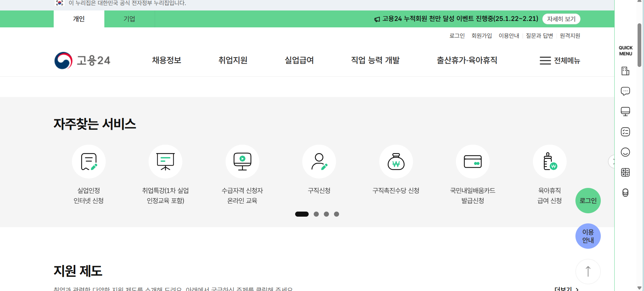Click the 회원가입 link
This screenshot has width=644, height=291.
click(x=482, y=35)
